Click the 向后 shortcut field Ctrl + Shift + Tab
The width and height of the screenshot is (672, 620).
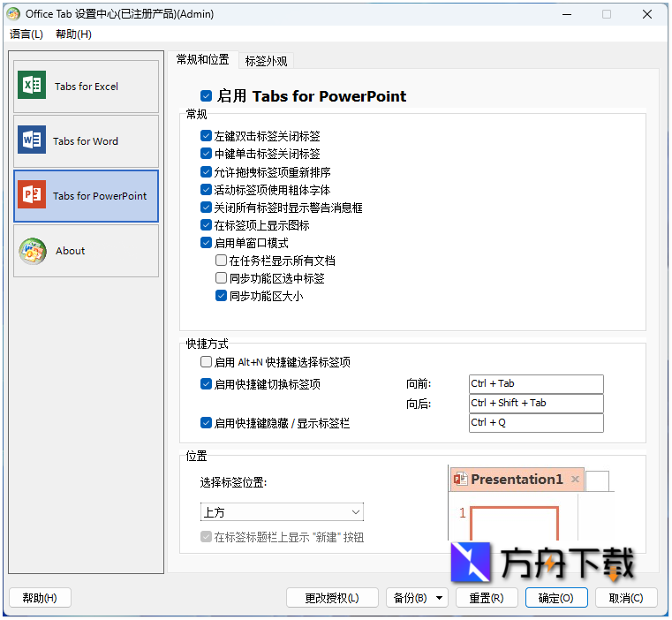[536, 403]
